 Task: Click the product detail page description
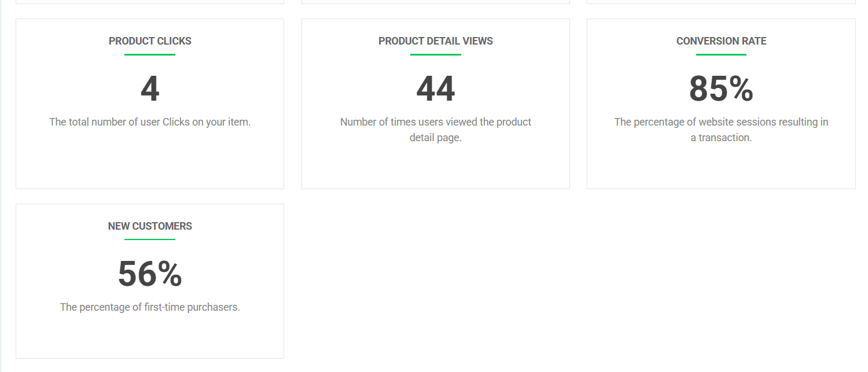(436, 130)
